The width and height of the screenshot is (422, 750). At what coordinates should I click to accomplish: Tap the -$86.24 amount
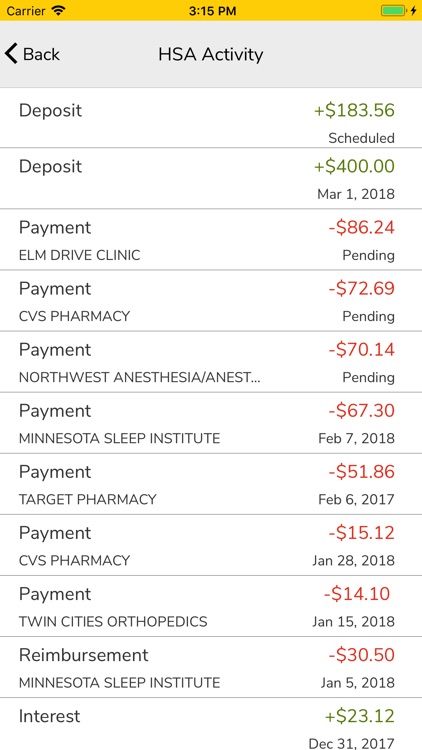coord(362,228)
